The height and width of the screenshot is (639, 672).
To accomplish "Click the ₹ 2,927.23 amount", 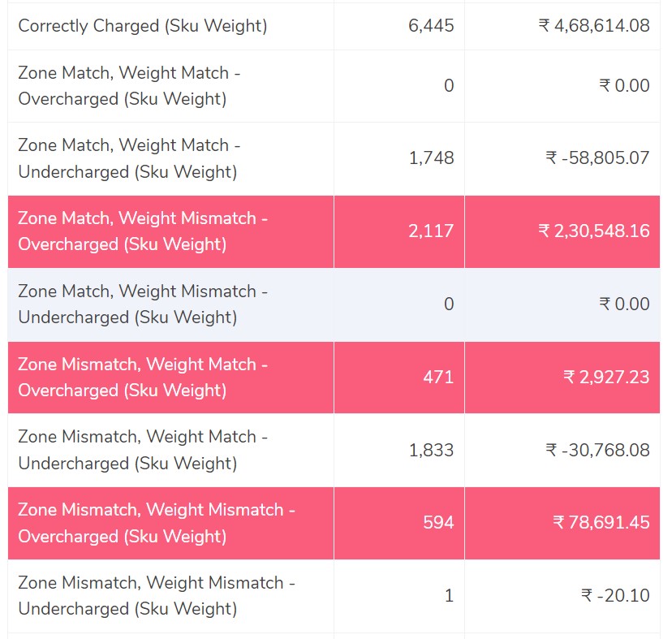I will tap(606, 377).
